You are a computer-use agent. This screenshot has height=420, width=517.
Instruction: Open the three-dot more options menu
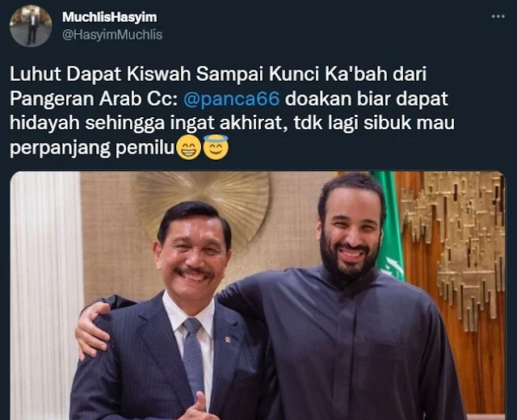pos(498,16)
